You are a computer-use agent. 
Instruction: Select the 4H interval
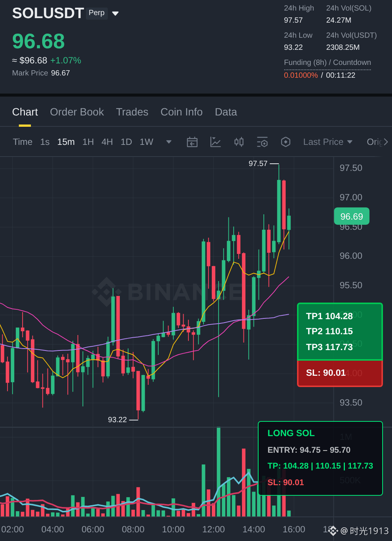107,142
